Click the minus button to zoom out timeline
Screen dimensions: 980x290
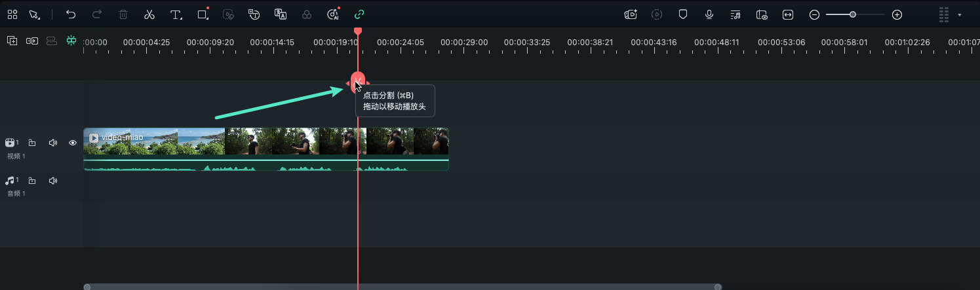(x=814, y=14)
